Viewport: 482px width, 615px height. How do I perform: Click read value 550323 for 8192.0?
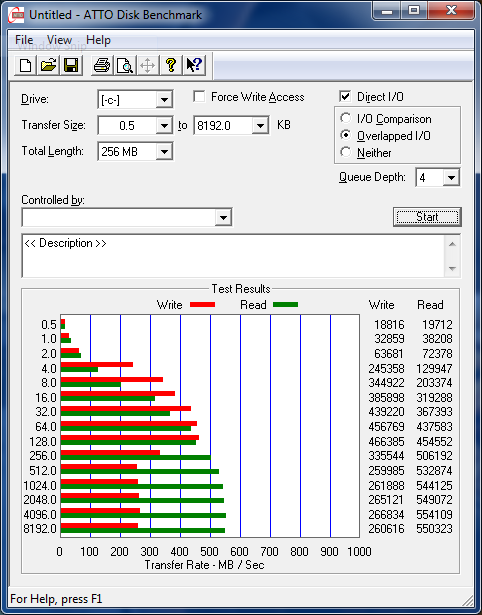[x=435, y=529]
